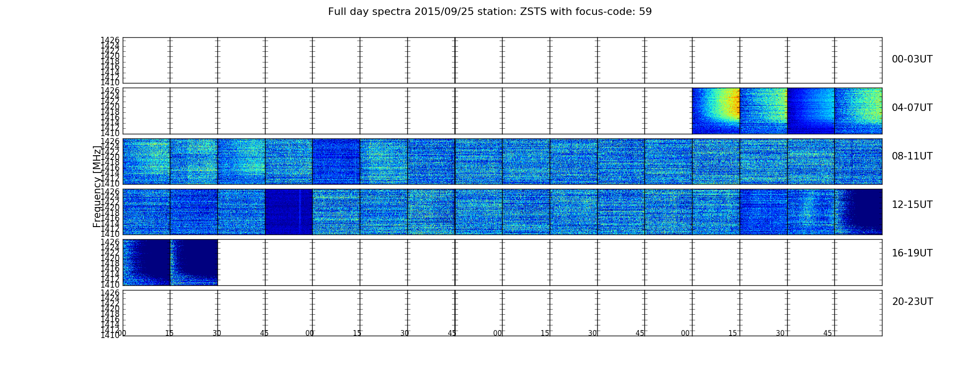Screen dimensions: 980x373
Task: Click the final fading segment of the 12-15UT row
Action: coord(858,212)
